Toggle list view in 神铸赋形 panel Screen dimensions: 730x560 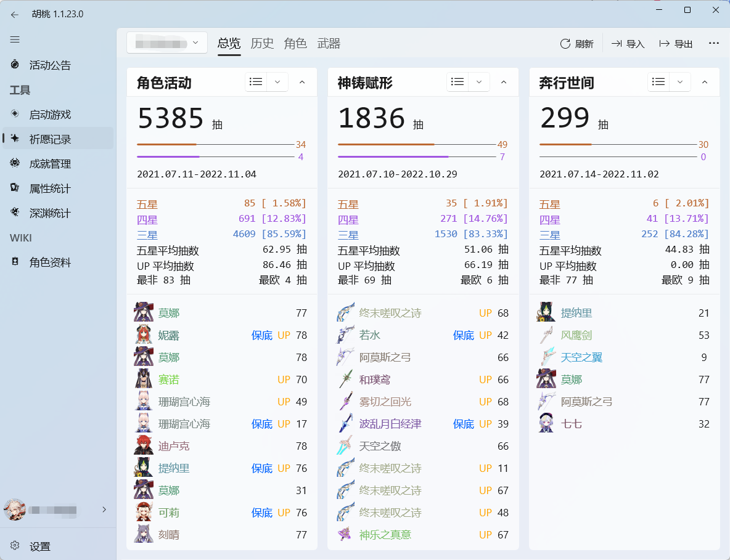coord(457,82)
